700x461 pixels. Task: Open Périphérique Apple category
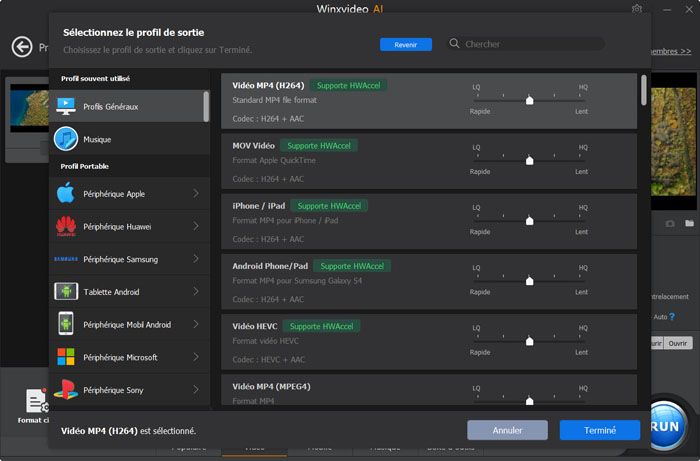129,193
